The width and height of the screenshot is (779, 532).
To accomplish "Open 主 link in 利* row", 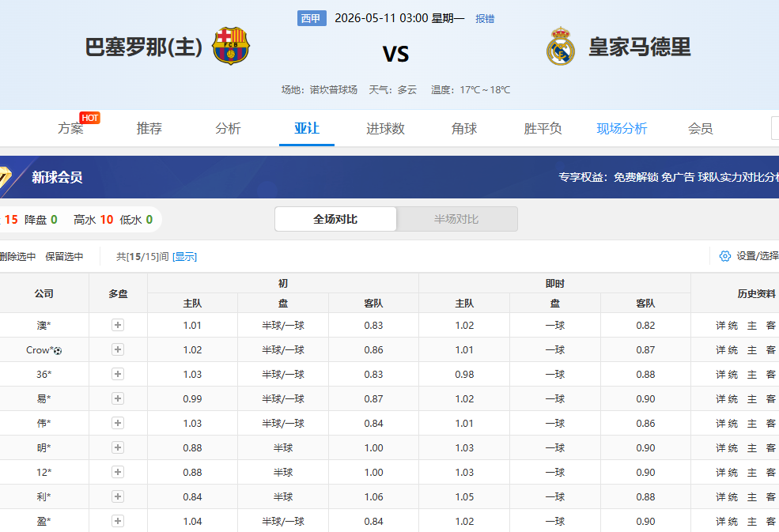I will pyautogui.click(x=752, y=496).
